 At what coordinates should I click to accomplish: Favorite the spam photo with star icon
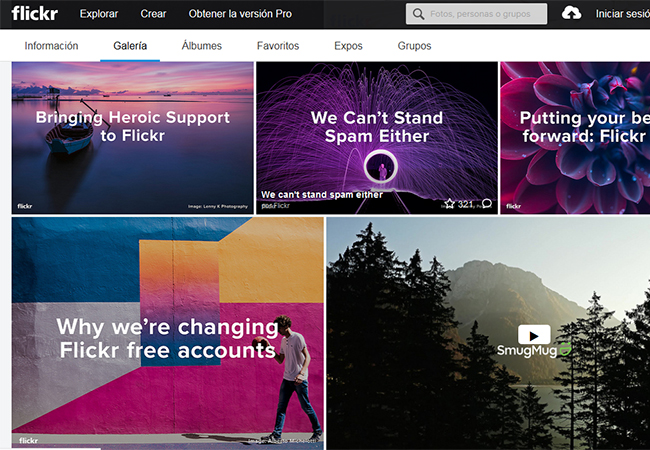[449, 203]
